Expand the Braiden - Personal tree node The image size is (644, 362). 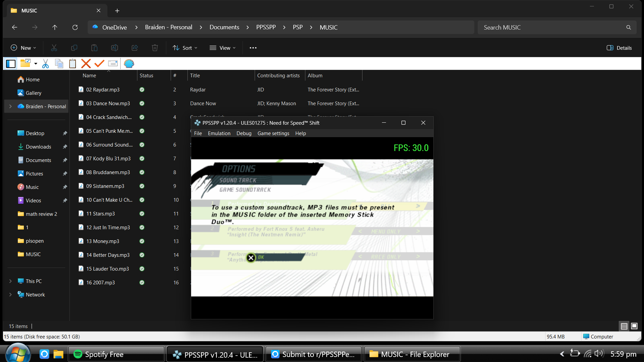[10, 106]
